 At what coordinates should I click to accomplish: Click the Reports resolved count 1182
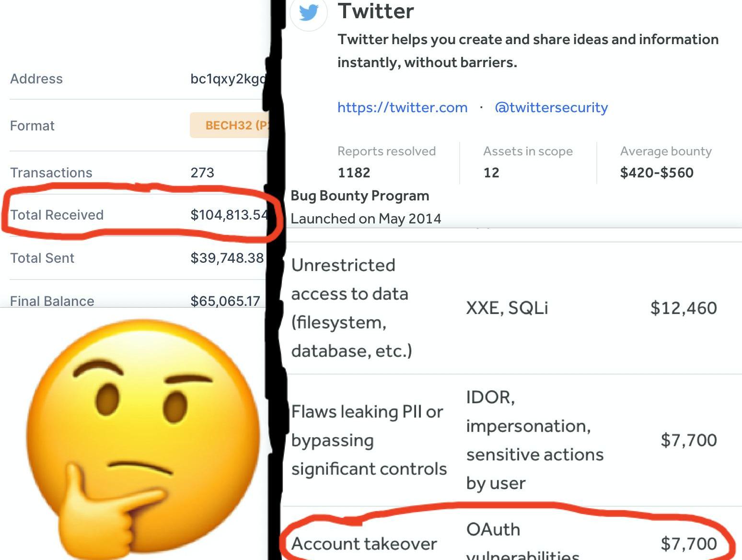(x=354, y=173)
